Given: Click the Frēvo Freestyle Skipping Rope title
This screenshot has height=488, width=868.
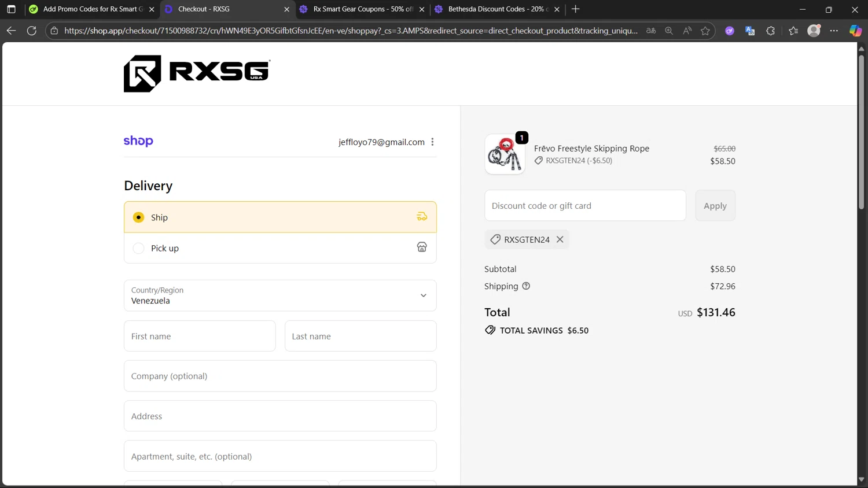Looking at the screenshot, I should (x=591, y=149).
